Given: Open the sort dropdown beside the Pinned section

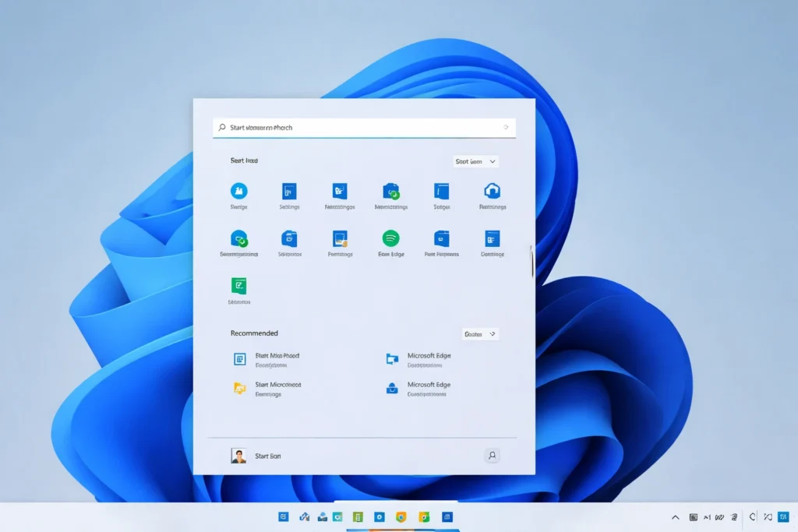Looking at the screenshot, I should click(x=477, y=161).
